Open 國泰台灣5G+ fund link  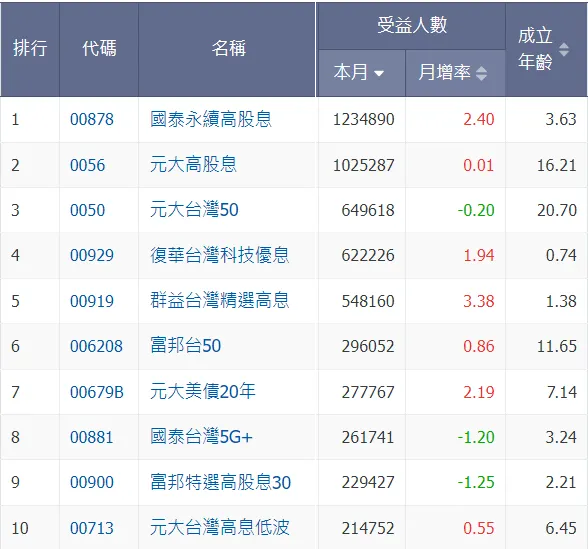pyautogui.click(x=202, y=437)
